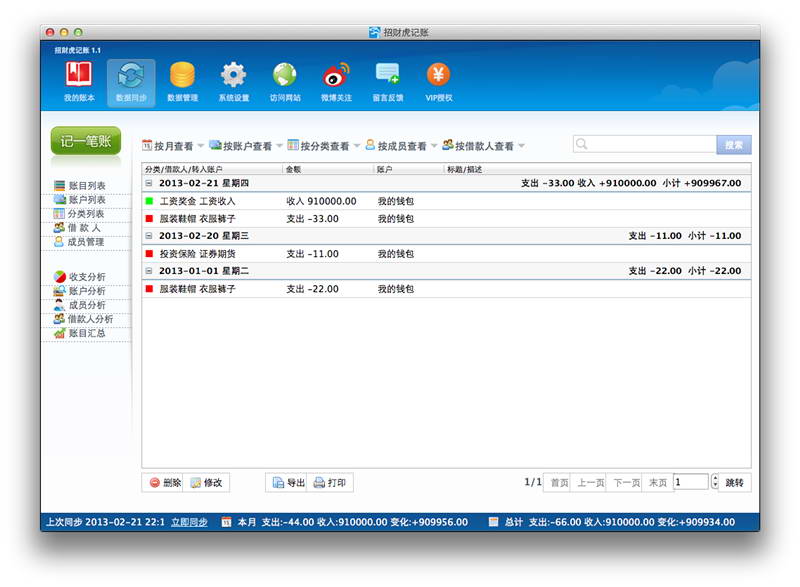
Task: Open 账目汇总 in sidebar
Action: click(x=80, y=333)
